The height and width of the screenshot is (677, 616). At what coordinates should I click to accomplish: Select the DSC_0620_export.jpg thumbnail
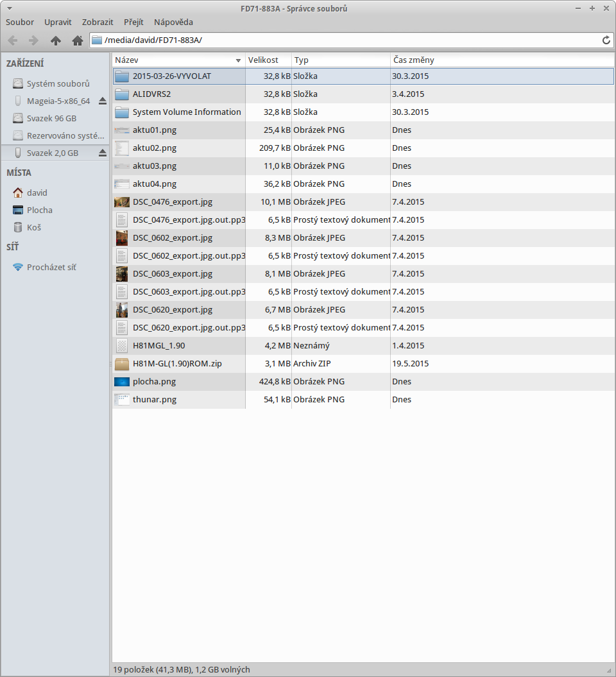point(122,310)
